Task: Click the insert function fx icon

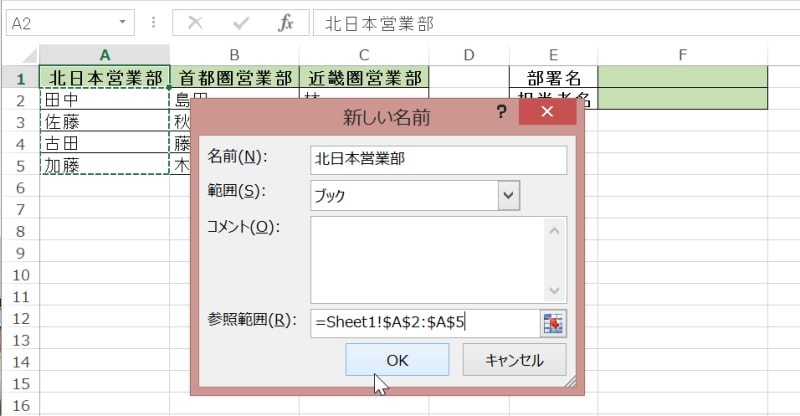Action: pyautogui.click(x=285, y=23)
